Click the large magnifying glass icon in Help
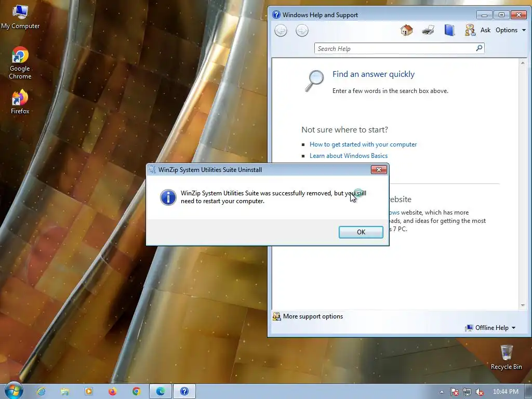532x399 pixels. click(314, 81)
